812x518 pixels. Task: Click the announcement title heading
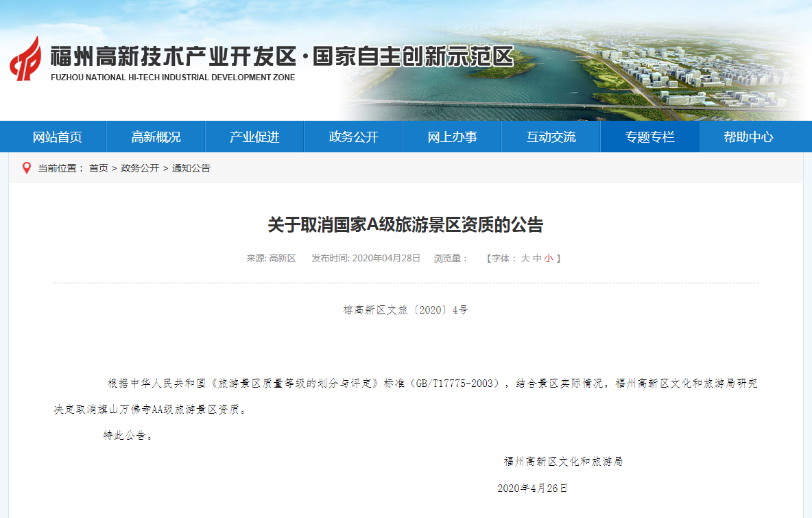405,224
